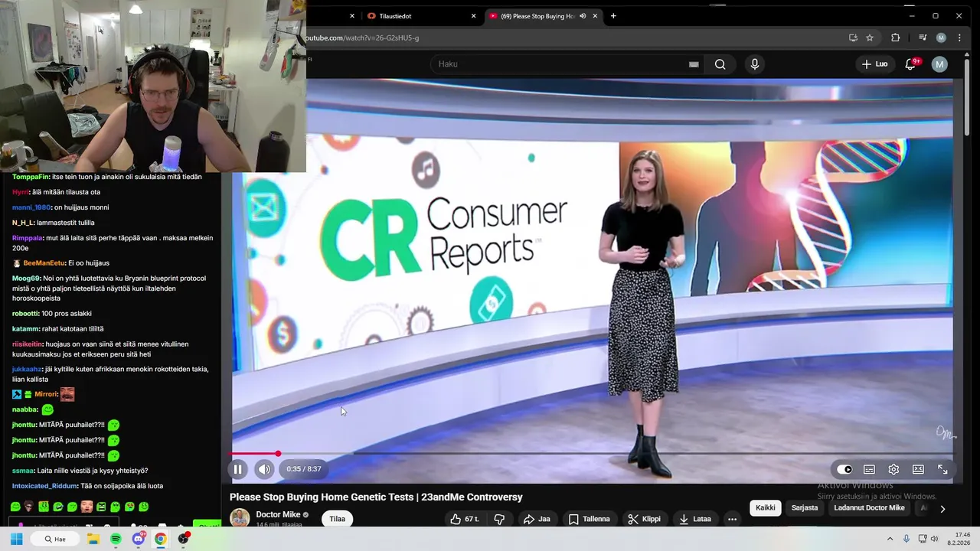Open Doctor Mike channel avatar
The height and width of the screenshot is (551, 980).
[240, 518]
